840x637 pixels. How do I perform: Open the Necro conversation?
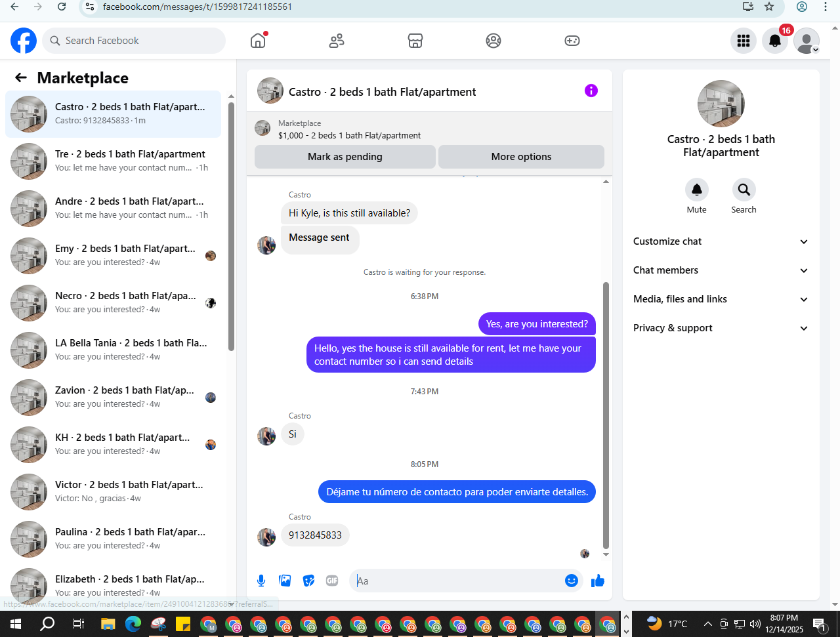pyautogui.click(x=114, y=303)
